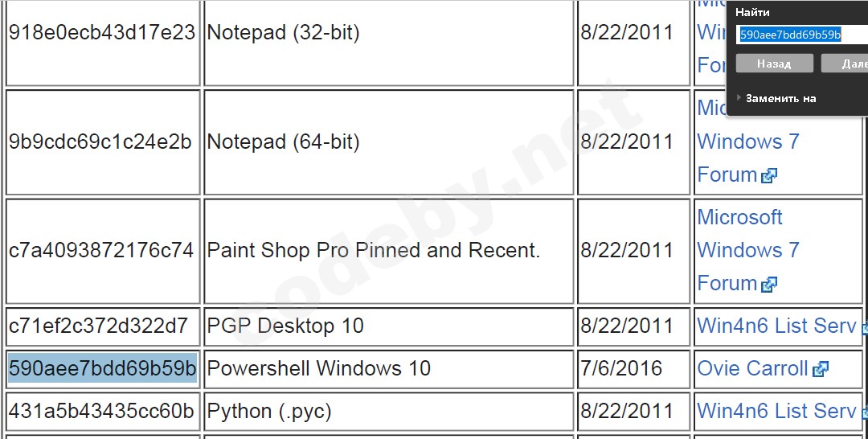Open Microsoft link in Paint Shop Pro row
Screen dimensions: 868x439
tap(739, 217)
